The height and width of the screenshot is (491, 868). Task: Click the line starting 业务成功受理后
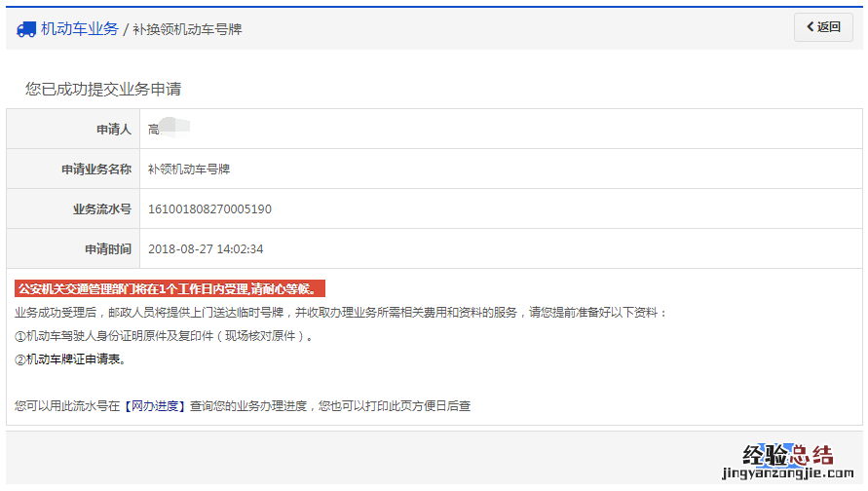tap(341, 313)
